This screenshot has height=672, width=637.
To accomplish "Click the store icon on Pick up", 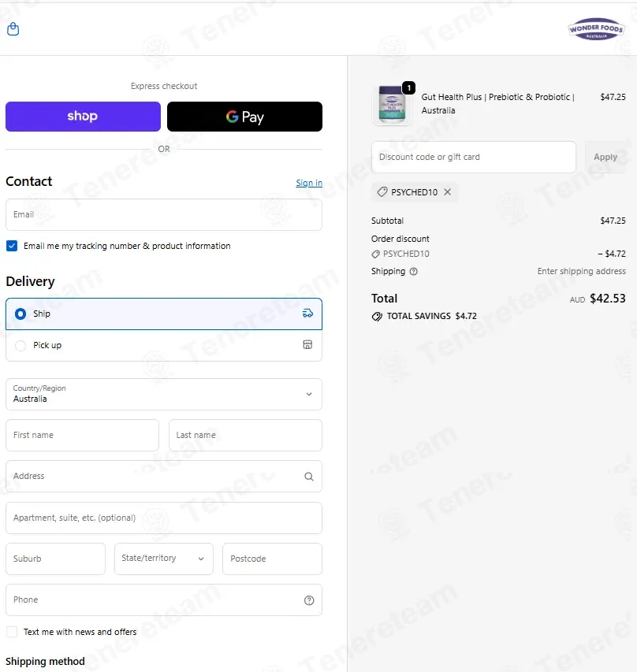I will click(x=307, y=344).
